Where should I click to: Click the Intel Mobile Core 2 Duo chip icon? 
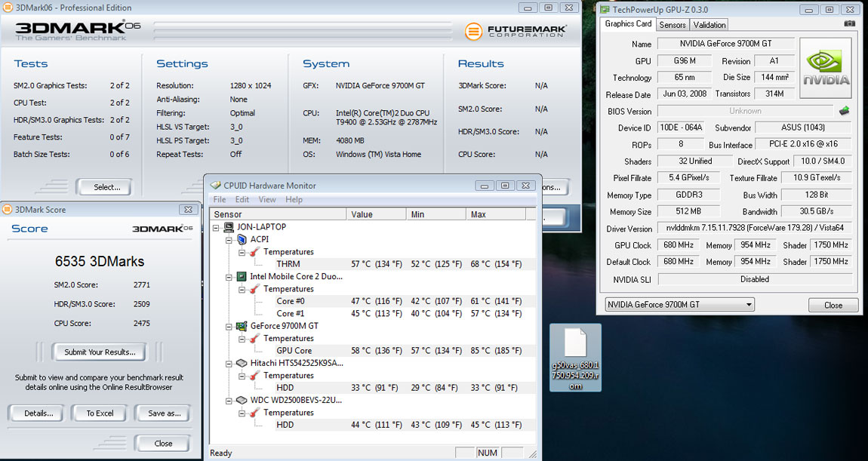tap(242, 276)
